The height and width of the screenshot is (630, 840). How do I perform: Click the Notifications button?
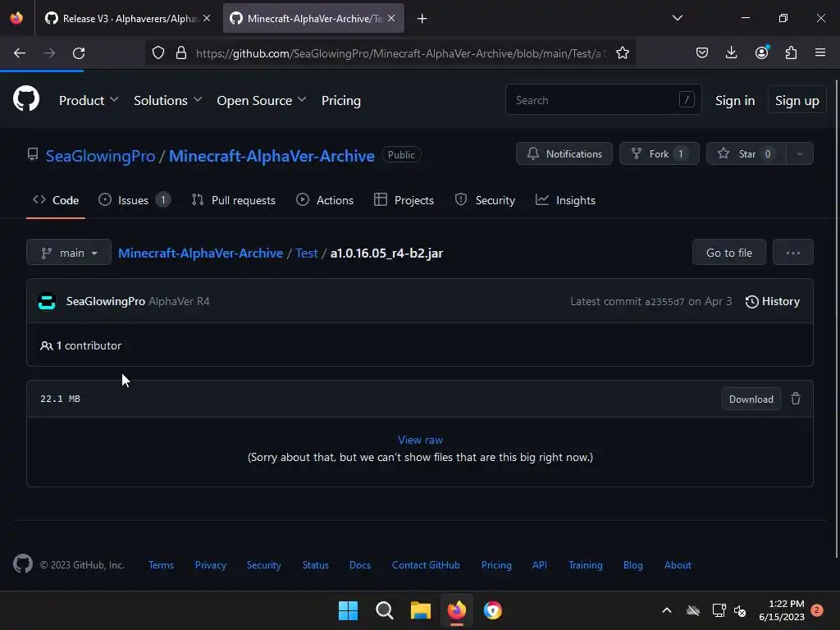[564, 153]
